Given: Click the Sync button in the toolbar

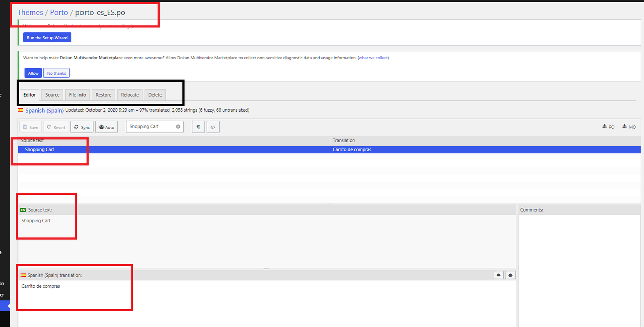Looking at the screenshot, I should coord(82,127).
